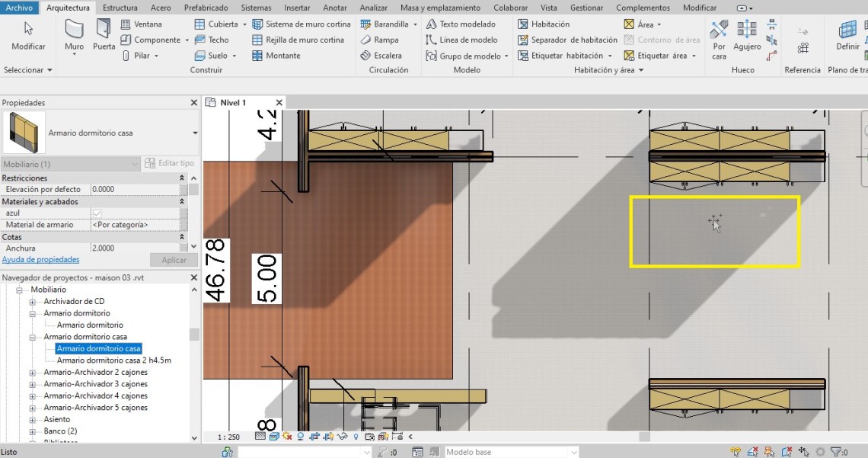Screen dimensions: 868x458
Task: Select the Muro (wall) tool
Action: point(74,36)
